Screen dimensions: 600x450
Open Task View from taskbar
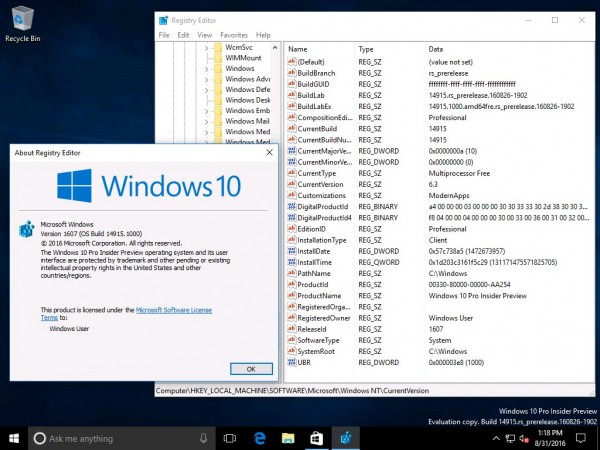point(230,439)
